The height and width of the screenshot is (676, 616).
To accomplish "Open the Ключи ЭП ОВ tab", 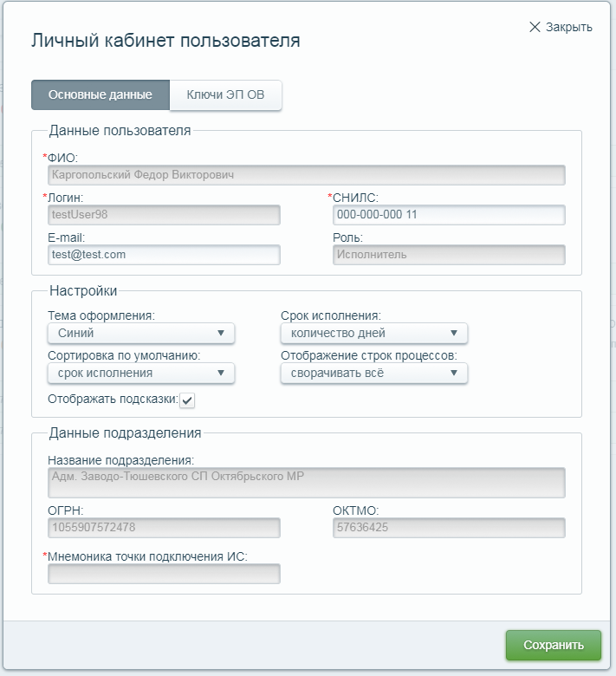I will pos(225,94).
